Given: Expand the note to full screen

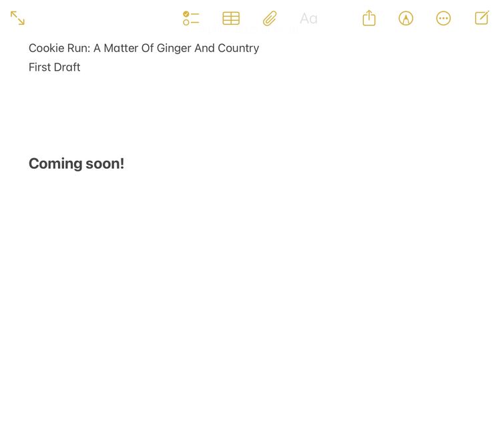Looking at the screenshot, I should pyautogui.click(x=17, y=18).
